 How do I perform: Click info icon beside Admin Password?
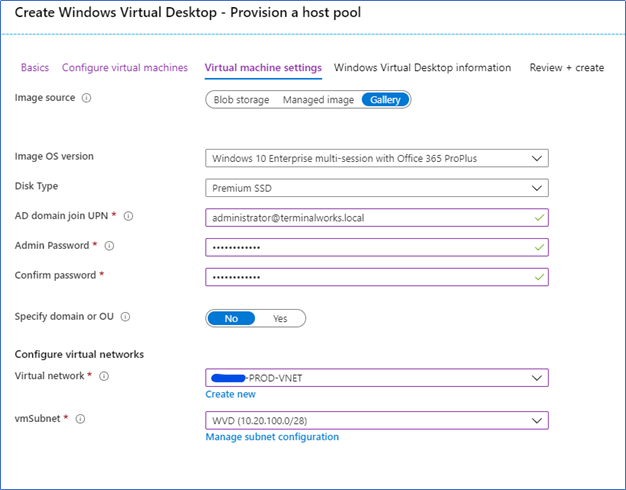pyautogui.click(x=109, y=246)
